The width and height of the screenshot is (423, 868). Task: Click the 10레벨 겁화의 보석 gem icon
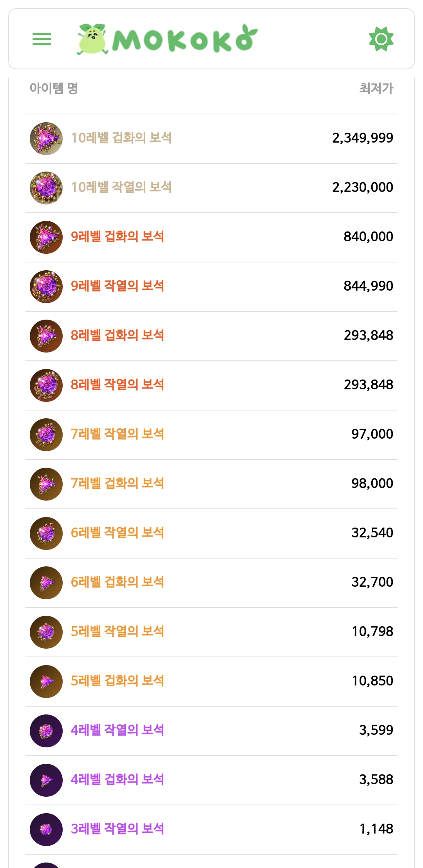point(46,139)
